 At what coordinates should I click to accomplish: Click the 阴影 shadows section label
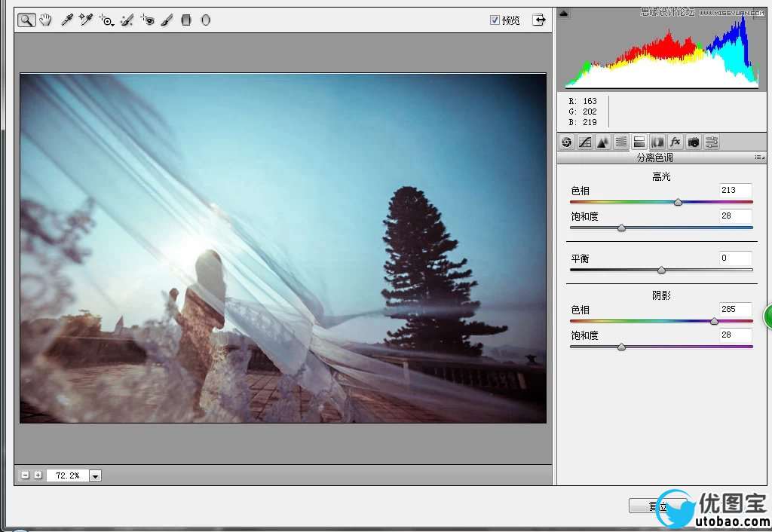(661, 295)
